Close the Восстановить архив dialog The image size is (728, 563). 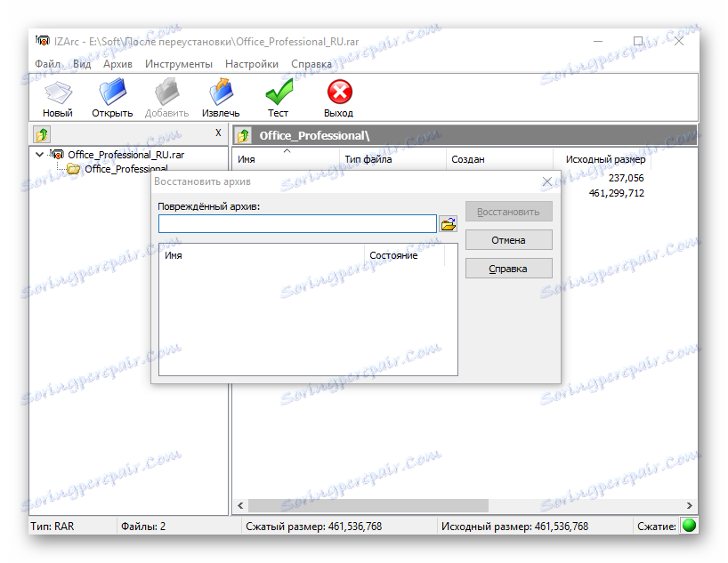547,182
